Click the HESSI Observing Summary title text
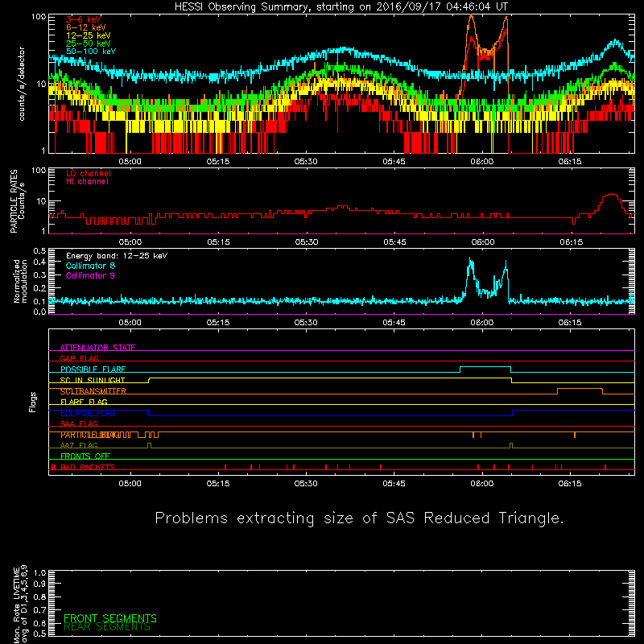The height and width of the screenshot is (644, 644). point(341,7)
